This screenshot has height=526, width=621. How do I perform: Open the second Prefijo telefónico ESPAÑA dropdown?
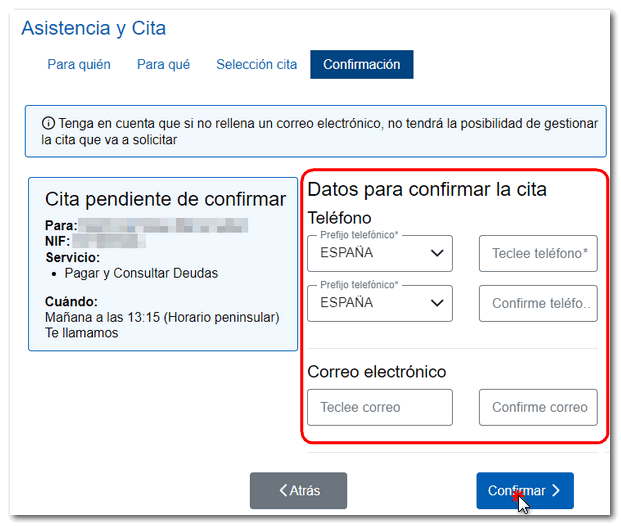coord(380,303)
